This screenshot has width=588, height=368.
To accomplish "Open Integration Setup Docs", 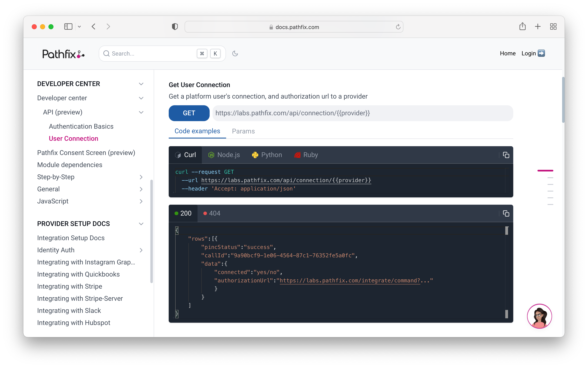I will [x=71, y=238].
